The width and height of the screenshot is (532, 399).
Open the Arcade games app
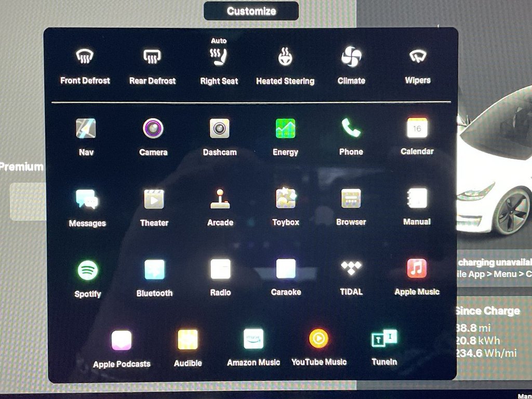tap(220, 198)
